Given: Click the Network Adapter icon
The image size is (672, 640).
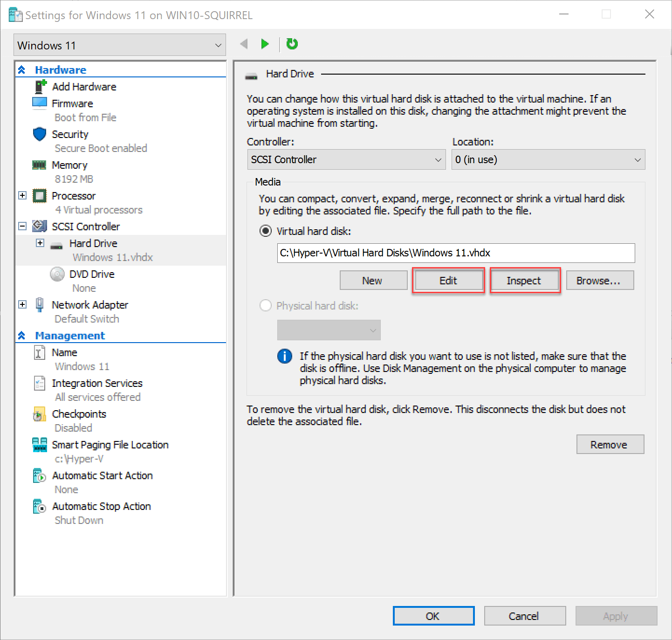Looking at the screenshot, I should pyautogui.click(x=40, y=304).
